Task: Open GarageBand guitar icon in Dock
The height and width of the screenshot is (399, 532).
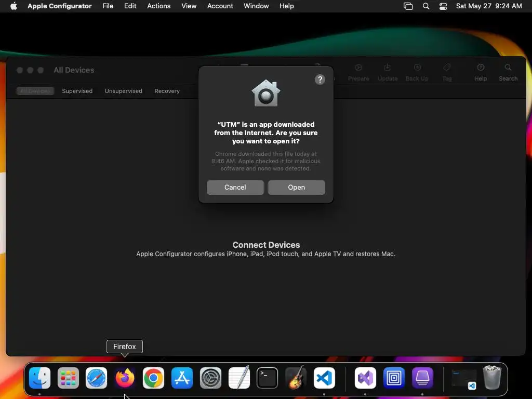Action: point(296,378)
